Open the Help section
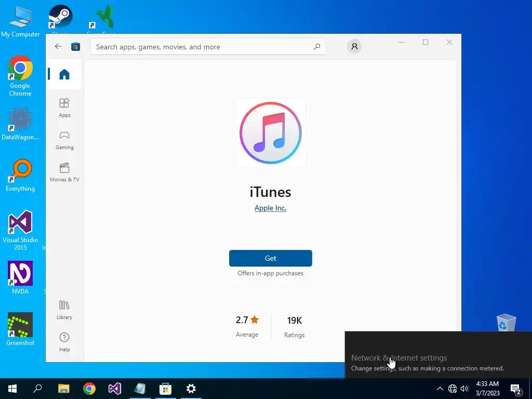 tap(64, 342)
